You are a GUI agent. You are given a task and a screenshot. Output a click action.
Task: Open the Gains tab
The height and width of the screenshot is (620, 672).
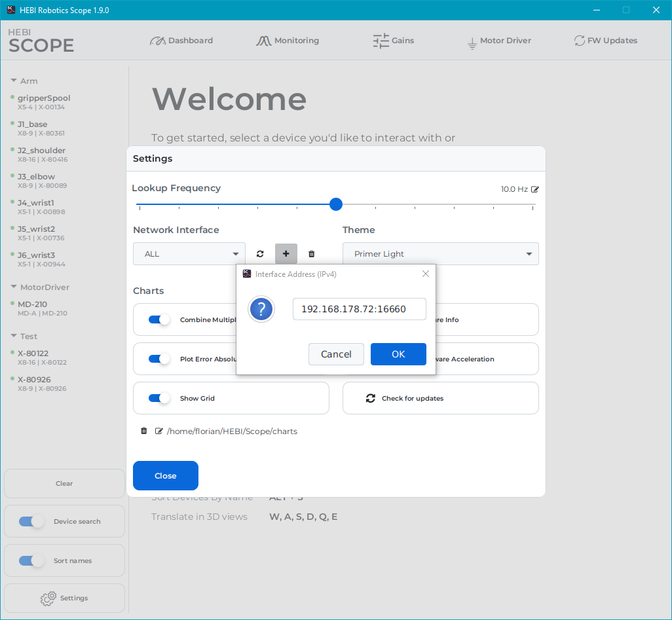393,41
